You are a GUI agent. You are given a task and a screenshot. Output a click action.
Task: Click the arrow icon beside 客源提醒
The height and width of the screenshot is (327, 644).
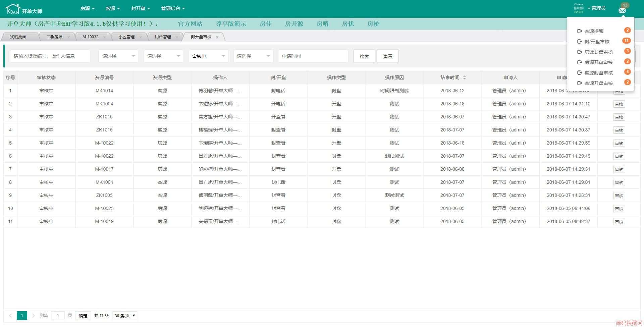pyautogui.click(x=579, y=31)
